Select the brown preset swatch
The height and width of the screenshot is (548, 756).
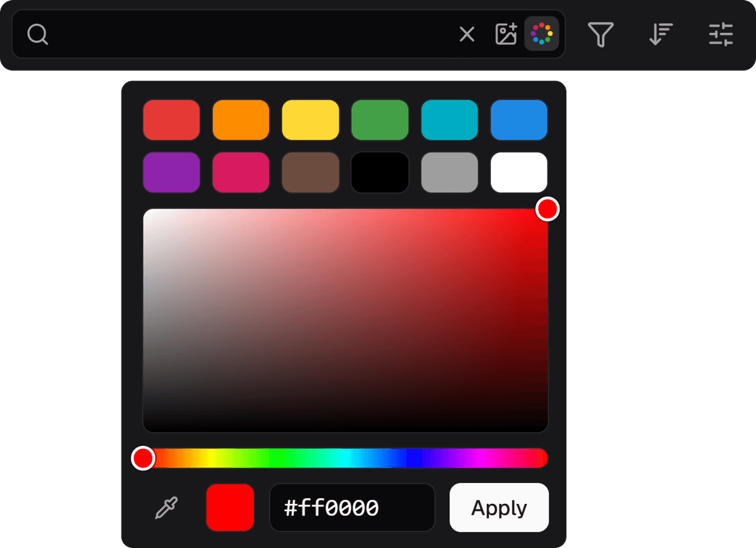coord(311,172)
